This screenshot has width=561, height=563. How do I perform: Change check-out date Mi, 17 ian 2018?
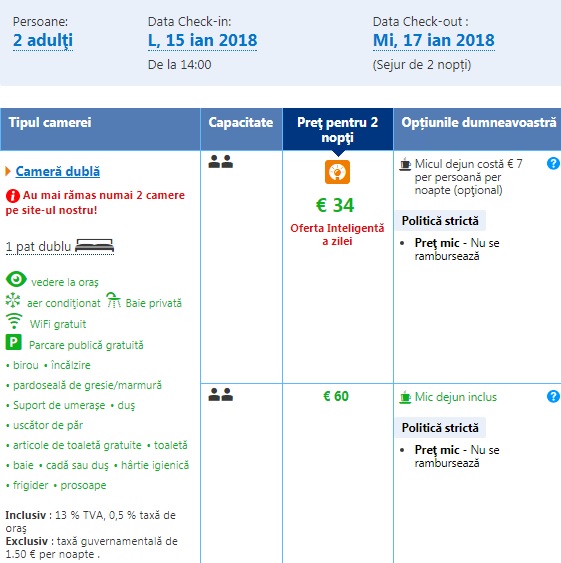point(434,40)
